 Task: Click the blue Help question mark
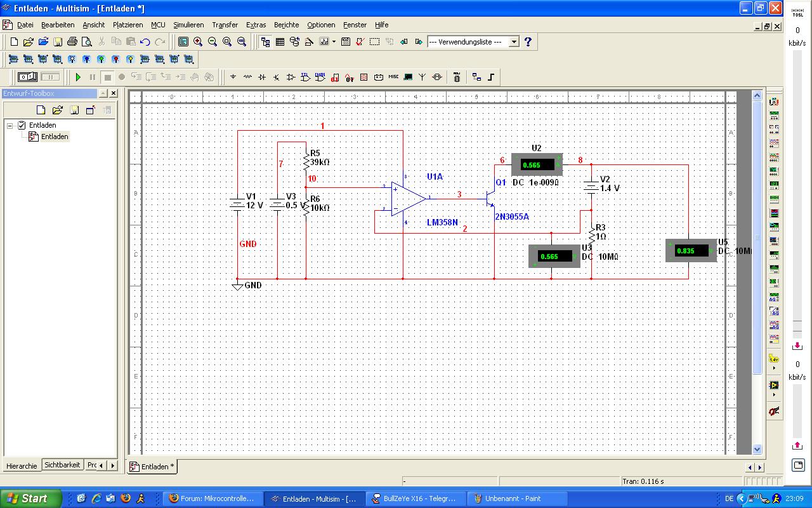pos(528,42)
